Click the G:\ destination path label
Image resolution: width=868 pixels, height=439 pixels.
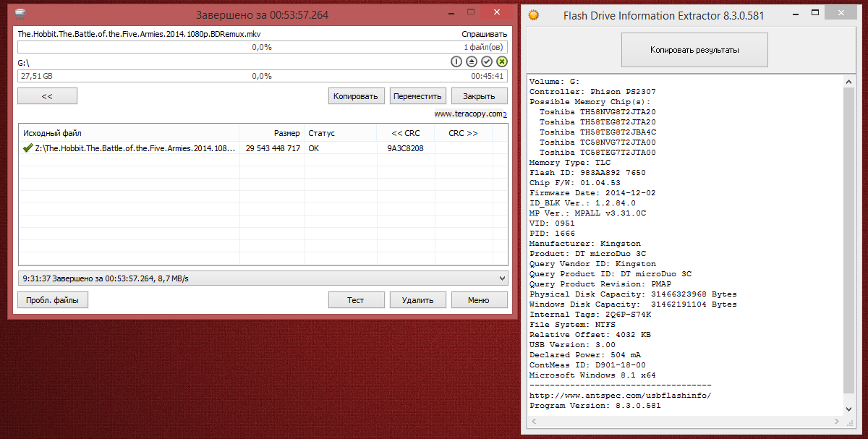point(24,63)
